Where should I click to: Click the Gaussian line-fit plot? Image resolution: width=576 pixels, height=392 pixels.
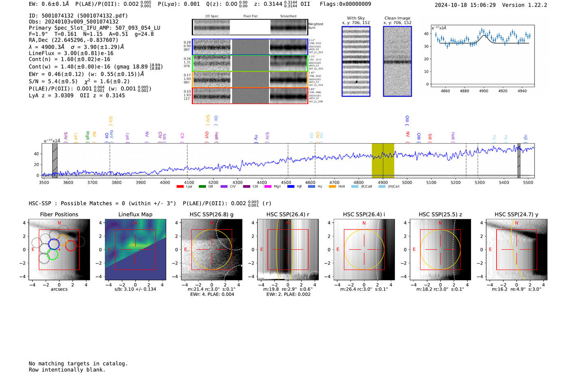pos(482,56)
